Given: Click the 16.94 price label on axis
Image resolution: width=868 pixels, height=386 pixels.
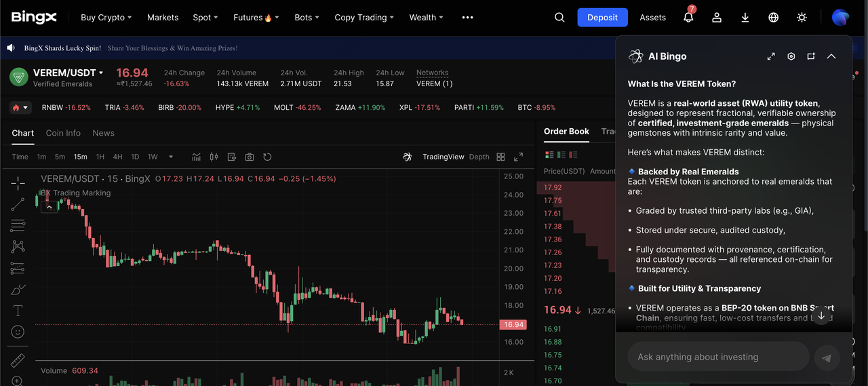Looking at the screenshot, I should click(x=513, y=325).
